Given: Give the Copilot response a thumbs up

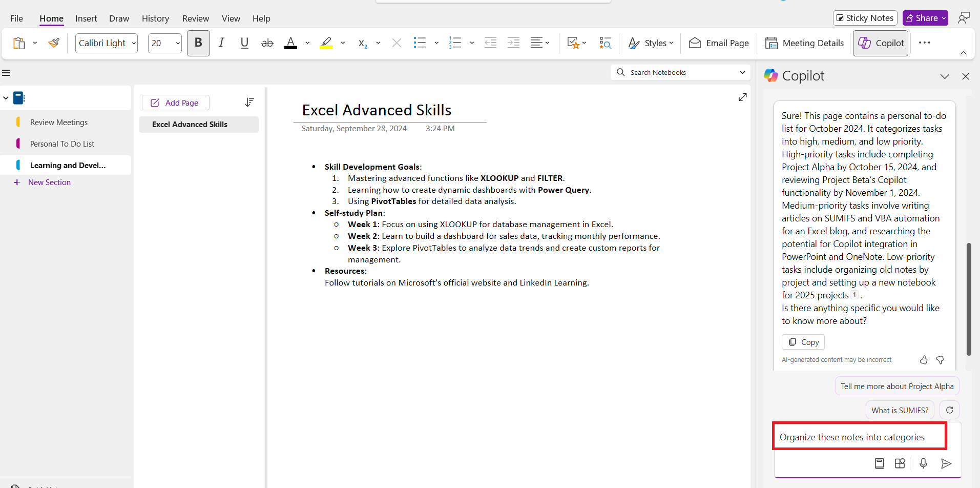Looking at the screenshot, I should click(x=924, y=360).
